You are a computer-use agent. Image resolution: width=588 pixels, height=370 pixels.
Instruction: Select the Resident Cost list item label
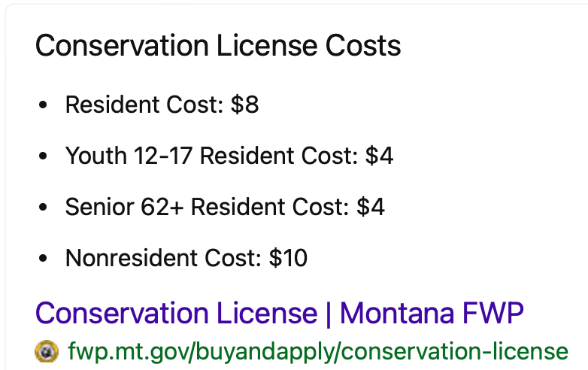144,105
